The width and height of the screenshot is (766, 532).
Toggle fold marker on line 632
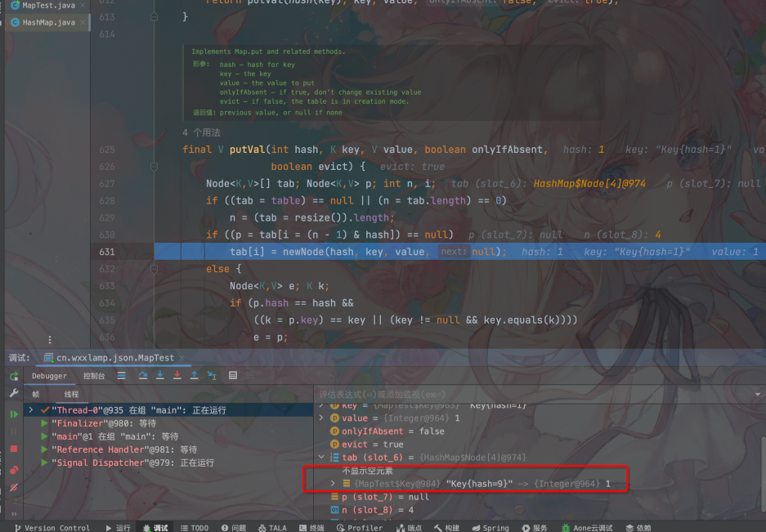(154, 269)
